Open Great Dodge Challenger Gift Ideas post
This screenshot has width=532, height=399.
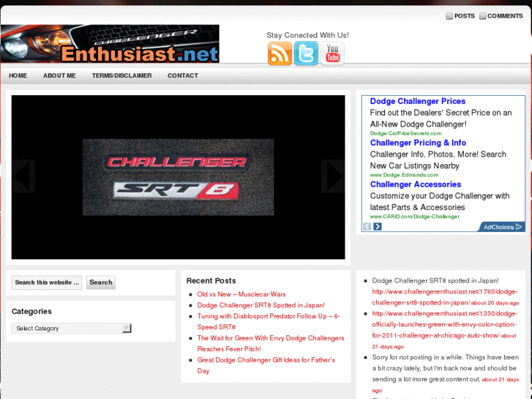[x=266, y=365]
